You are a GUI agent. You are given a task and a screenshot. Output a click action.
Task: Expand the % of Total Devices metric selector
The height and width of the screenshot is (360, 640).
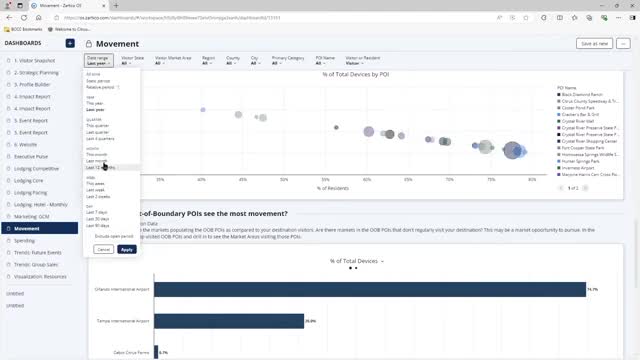[x=357, y=261]
